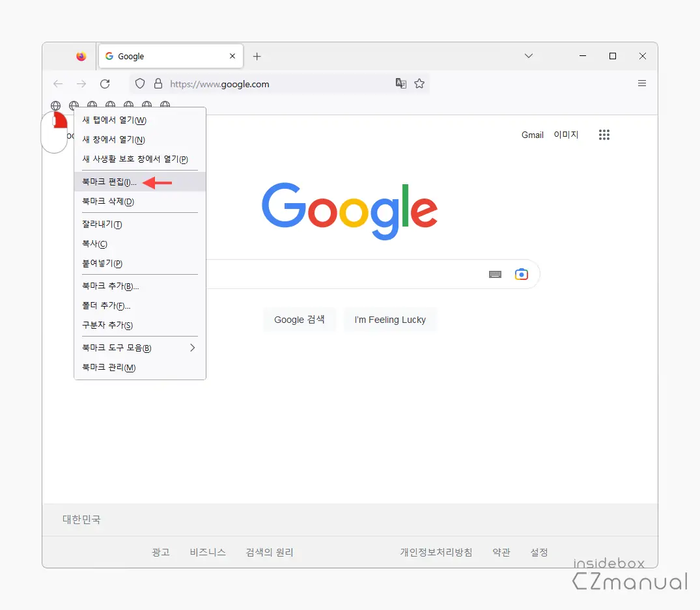Open the Gmail link
Screen dimensions: 700x610
point(533,135)
